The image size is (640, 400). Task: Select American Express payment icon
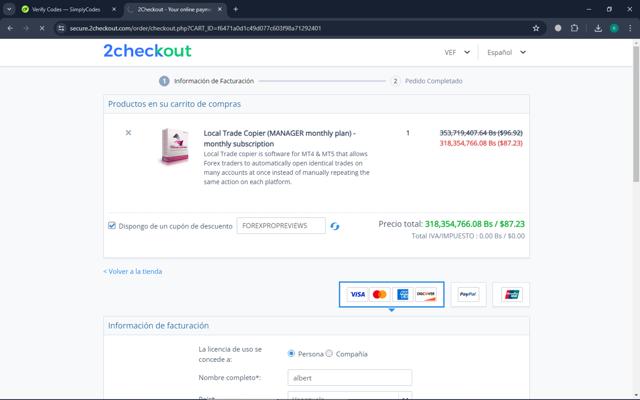(x=402, y=294)
